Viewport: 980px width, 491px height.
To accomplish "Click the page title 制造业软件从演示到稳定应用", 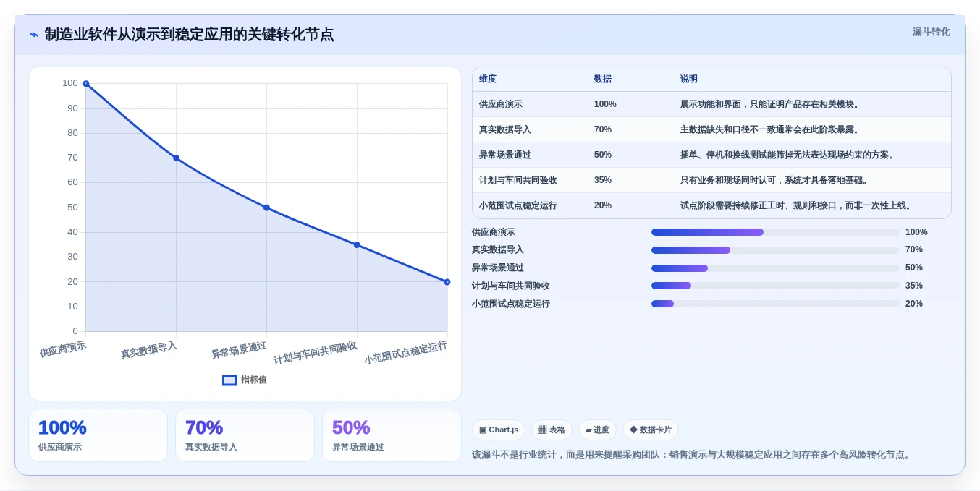I will coord(189,35).
